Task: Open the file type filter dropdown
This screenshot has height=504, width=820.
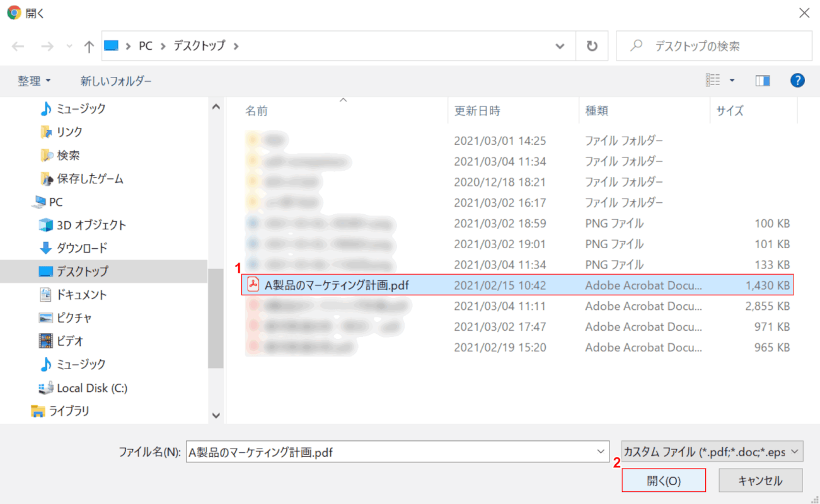Action: (712, 452)
